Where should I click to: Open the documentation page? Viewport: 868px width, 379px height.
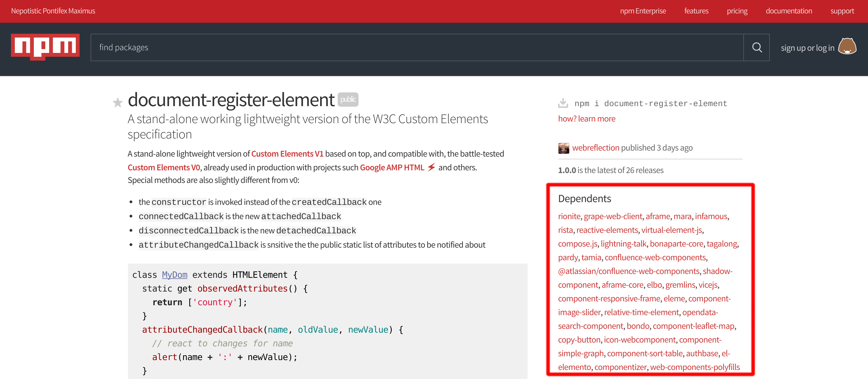789,11
